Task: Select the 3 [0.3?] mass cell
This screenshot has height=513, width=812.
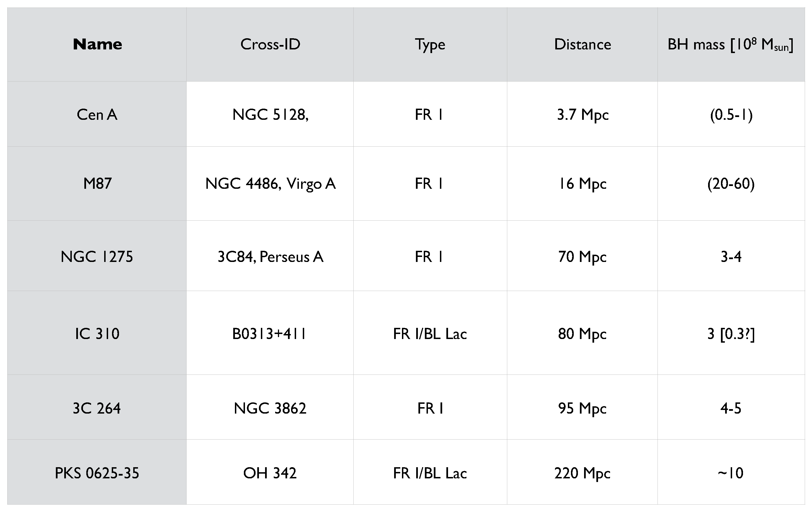Action: 731,334
